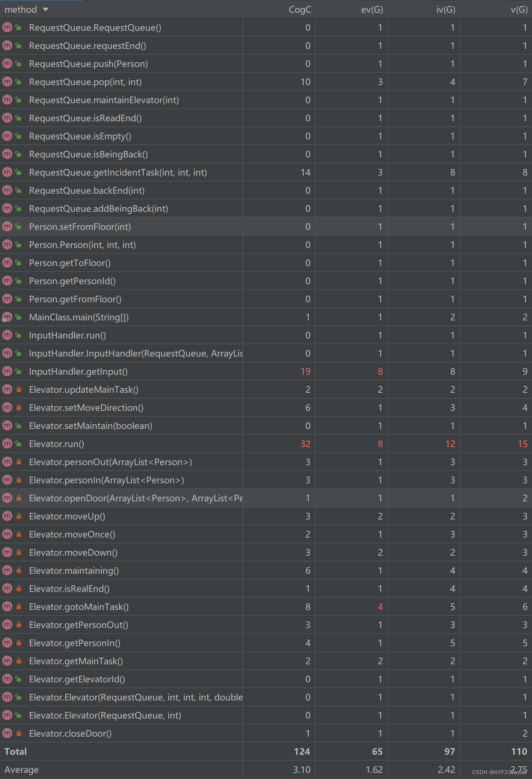Click the method icon for Elevator.moveDown()
532x779 pixels.
point(7,552)
